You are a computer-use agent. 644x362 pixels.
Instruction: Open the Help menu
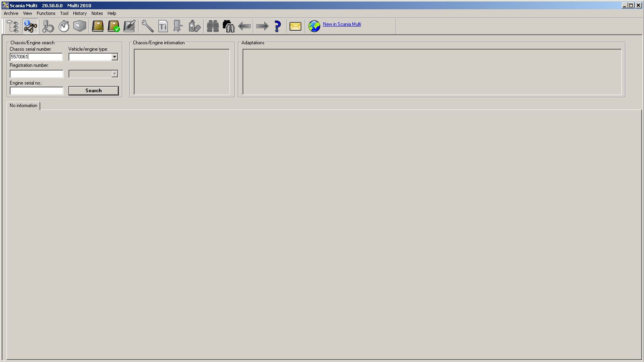pyautogui.click(x=112, y=13)
